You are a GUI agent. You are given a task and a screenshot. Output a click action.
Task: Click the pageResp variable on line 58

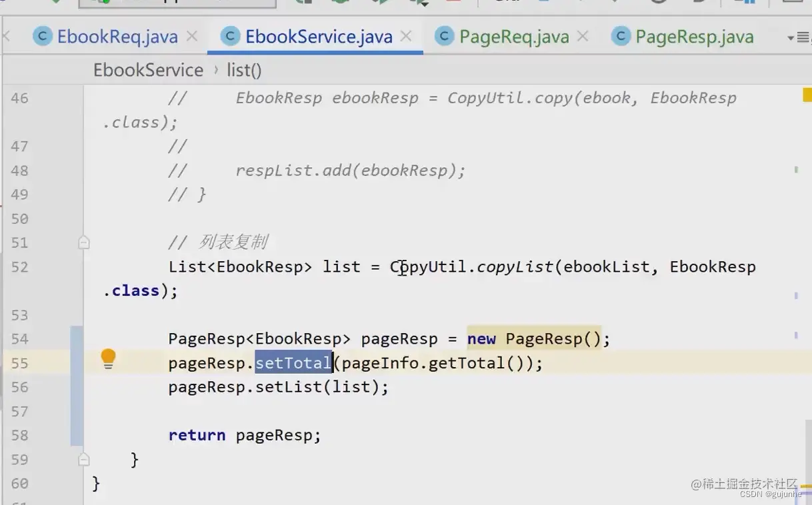pos(274,436)
